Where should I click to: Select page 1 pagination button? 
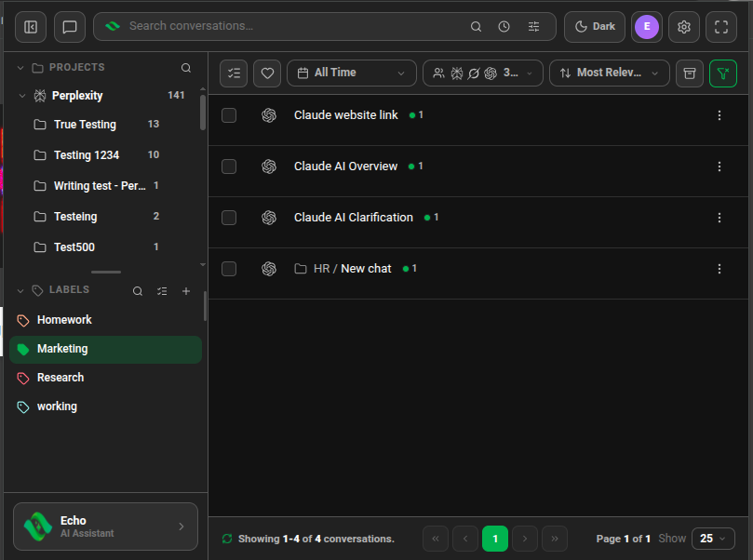point(494,539)
